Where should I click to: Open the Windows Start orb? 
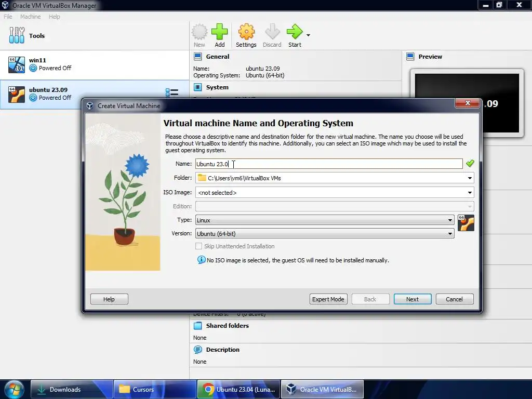click(14, 390)
